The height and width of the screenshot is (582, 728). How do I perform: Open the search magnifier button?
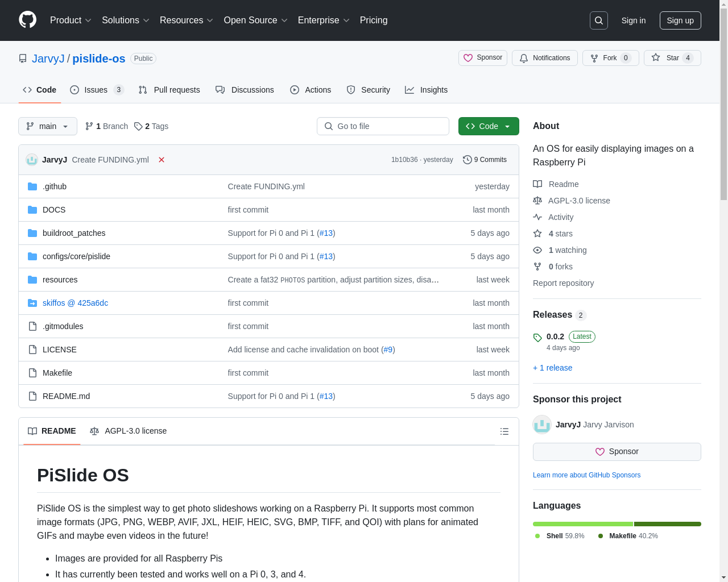[599, 20]
